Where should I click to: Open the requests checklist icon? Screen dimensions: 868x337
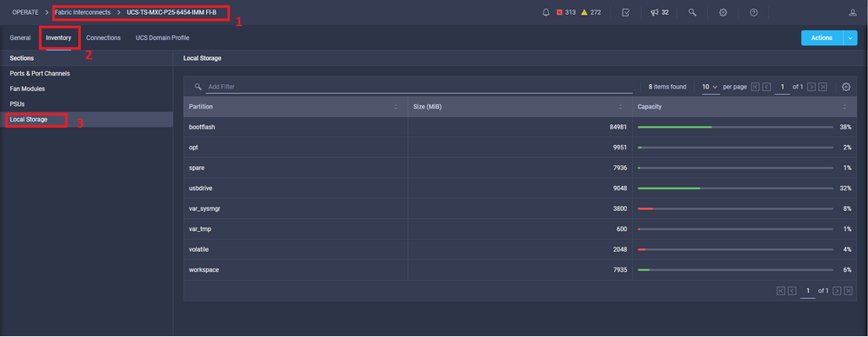point(625,12)
